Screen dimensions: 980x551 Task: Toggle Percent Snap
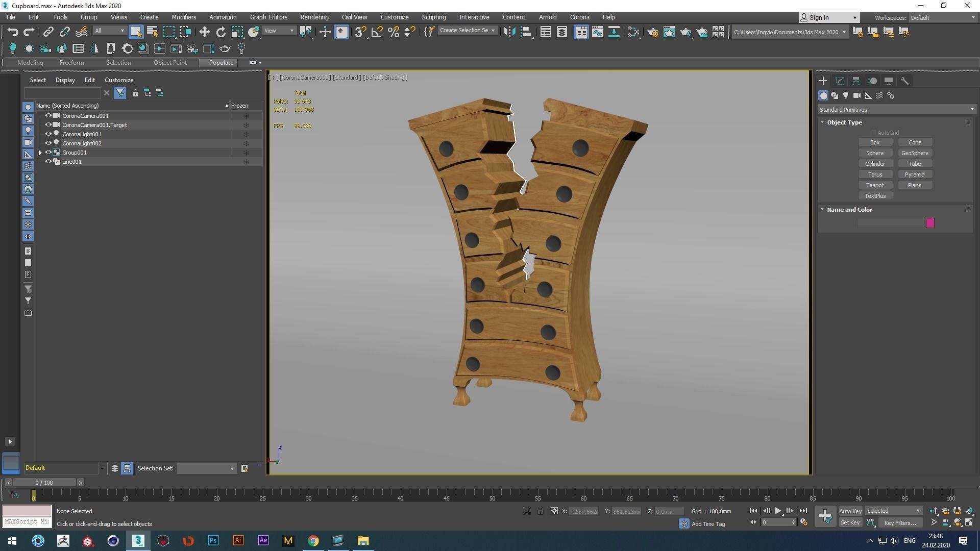tap(393, 32)
